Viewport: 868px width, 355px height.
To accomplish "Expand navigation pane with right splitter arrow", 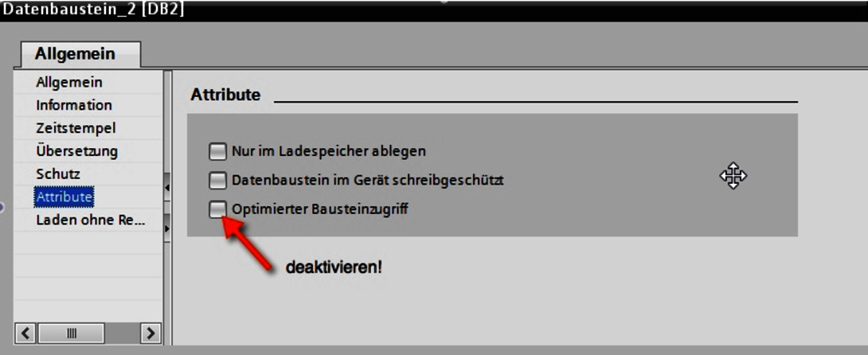I will pyautogui.click(x=166, y=228).
